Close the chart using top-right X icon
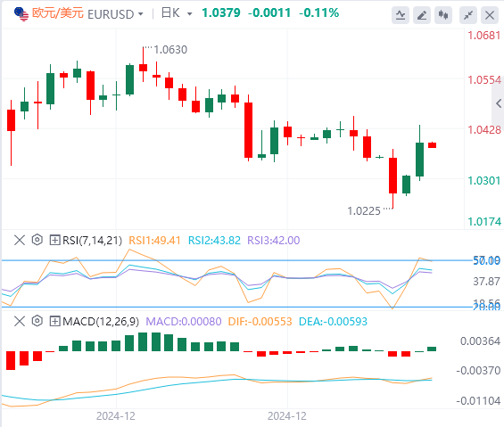Image resolution: width=504 pixels, height=427 pixels. point(490,15)
